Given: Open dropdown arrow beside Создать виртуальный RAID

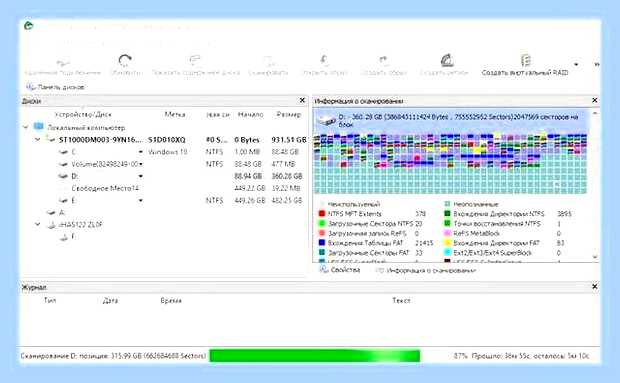Looking at the screenshot, I should coord(576,64).
